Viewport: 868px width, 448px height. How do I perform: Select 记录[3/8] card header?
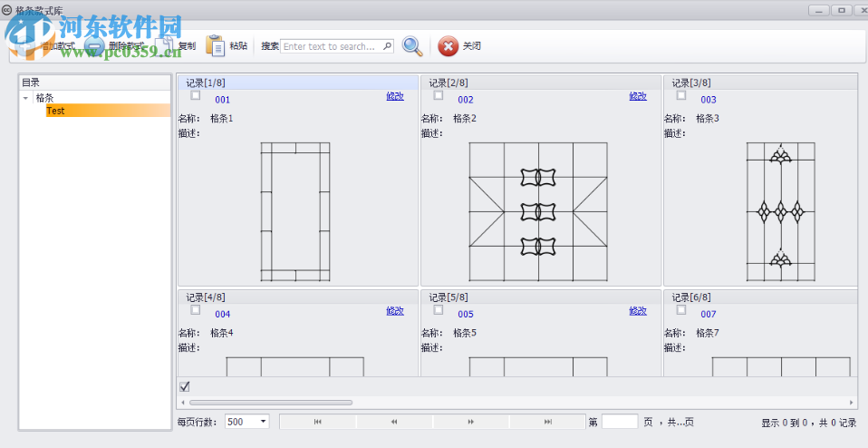[761, 83]
